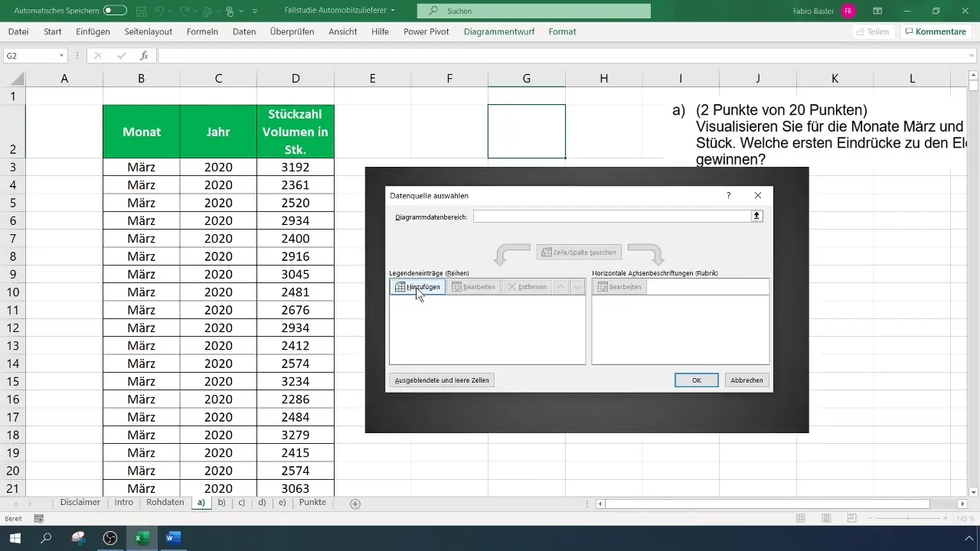
Task: Click the Monat header cell
Action: pyautogui.click(x=142, y=132)
